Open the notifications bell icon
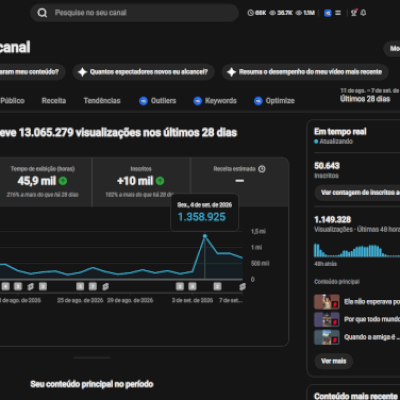The height and width of the screenshot is (400, 400). (x=363, y=13)
